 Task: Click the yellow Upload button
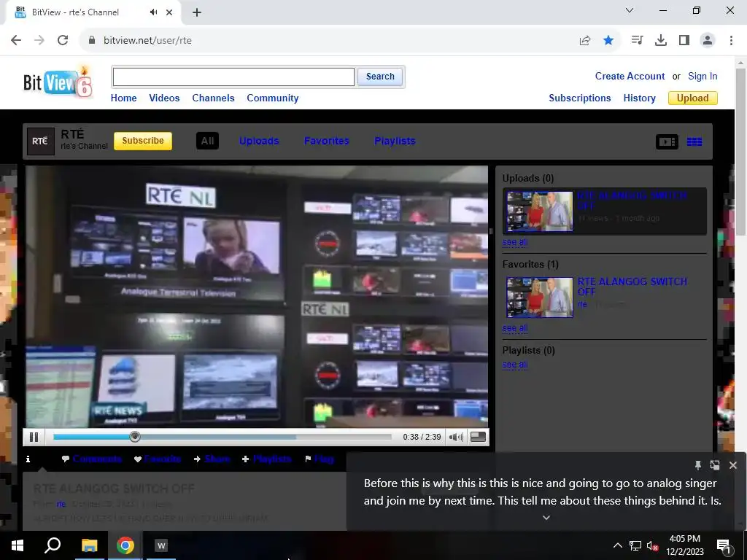(693, 98)
